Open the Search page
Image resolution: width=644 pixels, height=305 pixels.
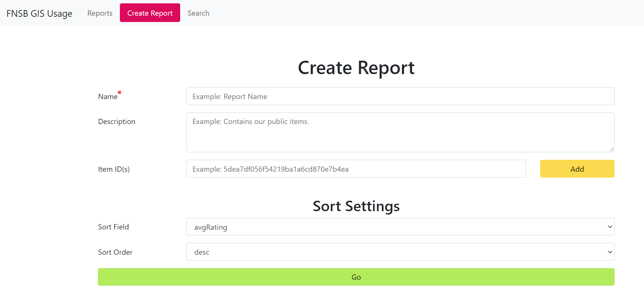click(x=198, y=13)
